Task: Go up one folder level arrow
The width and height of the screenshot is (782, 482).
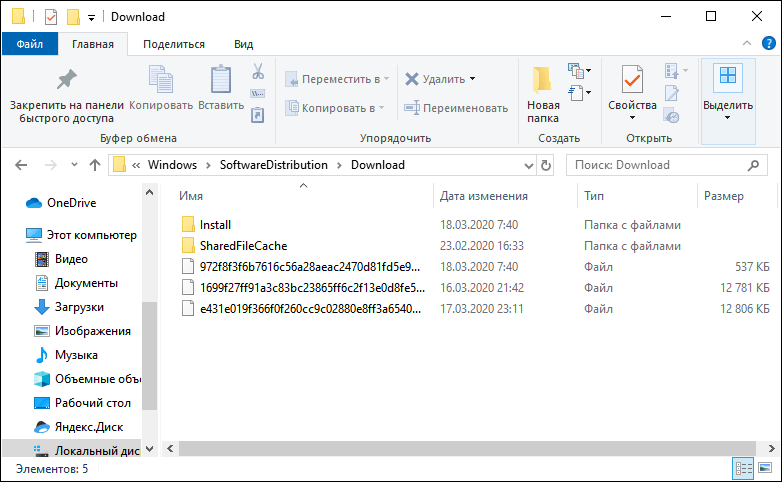Action: click(x=95, y=165)
